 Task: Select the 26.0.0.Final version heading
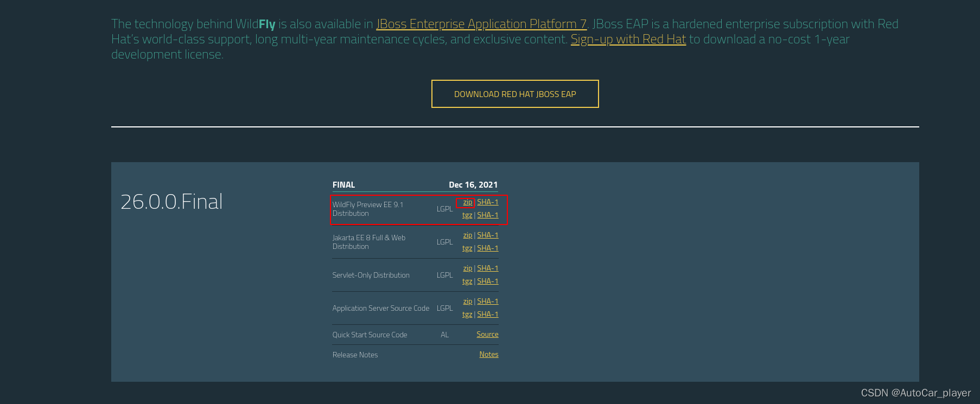[171, 202]
